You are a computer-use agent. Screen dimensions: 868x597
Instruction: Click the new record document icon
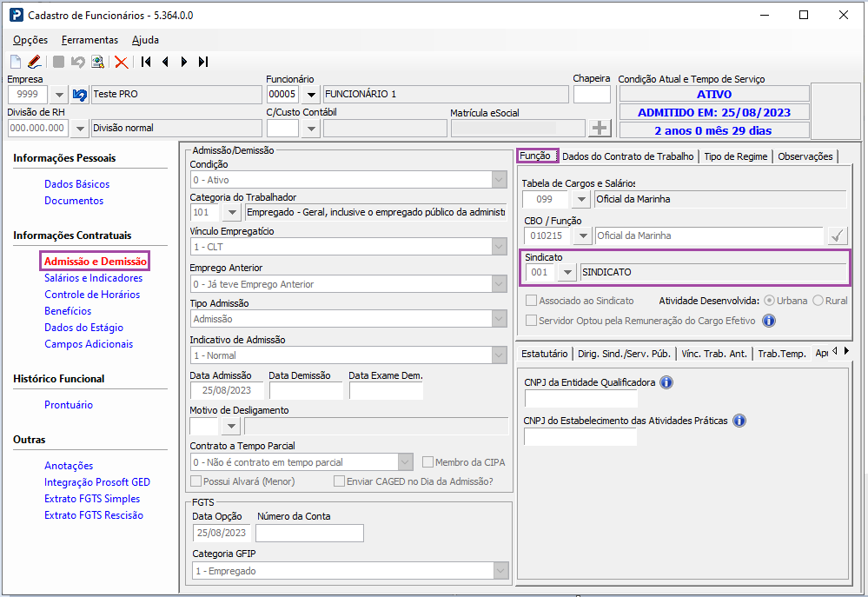point(16,62)
